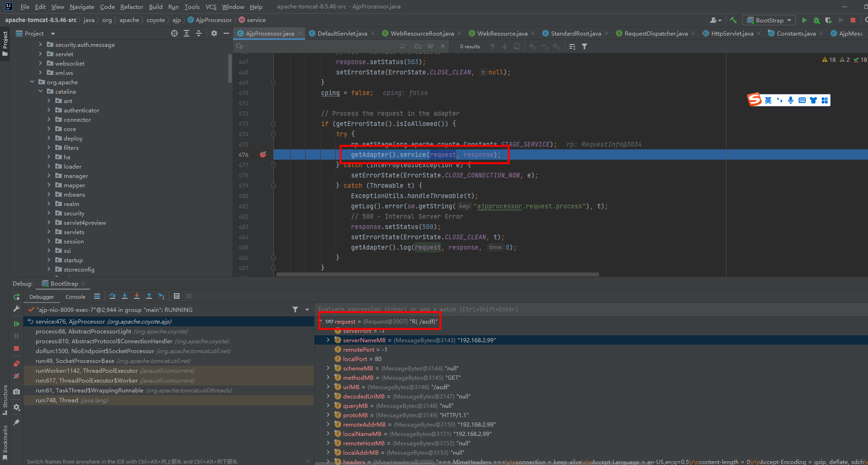
Task: Filter frames with funnel in Frames pane
Action: point(295,310)
